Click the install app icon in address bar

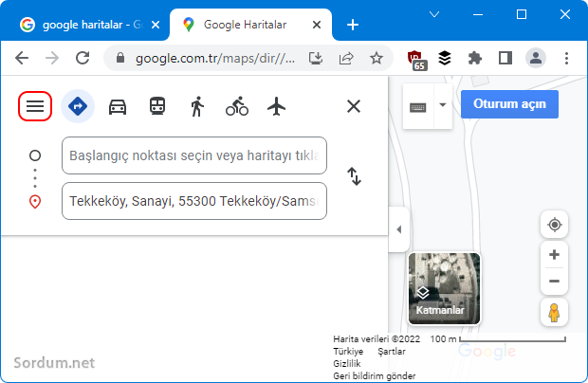pyautogui.click(x=316, y=58)
